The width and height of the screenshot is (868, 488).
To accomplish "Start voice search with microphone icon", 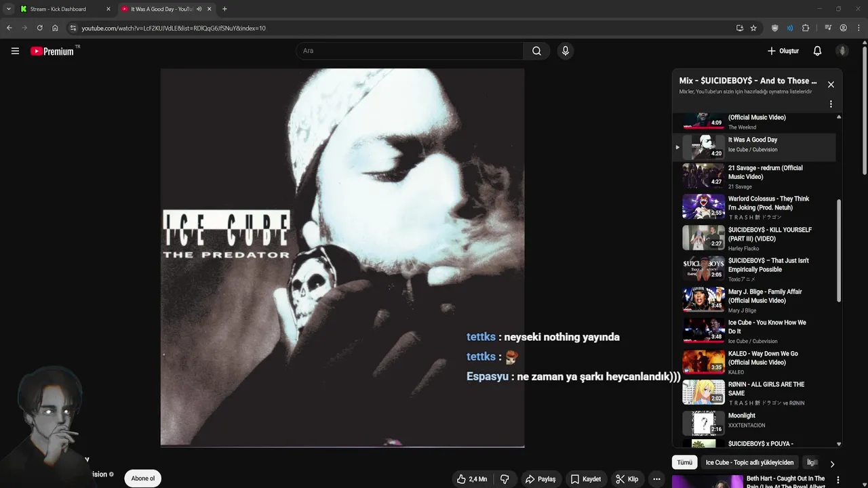I will [x=565, y=51].
